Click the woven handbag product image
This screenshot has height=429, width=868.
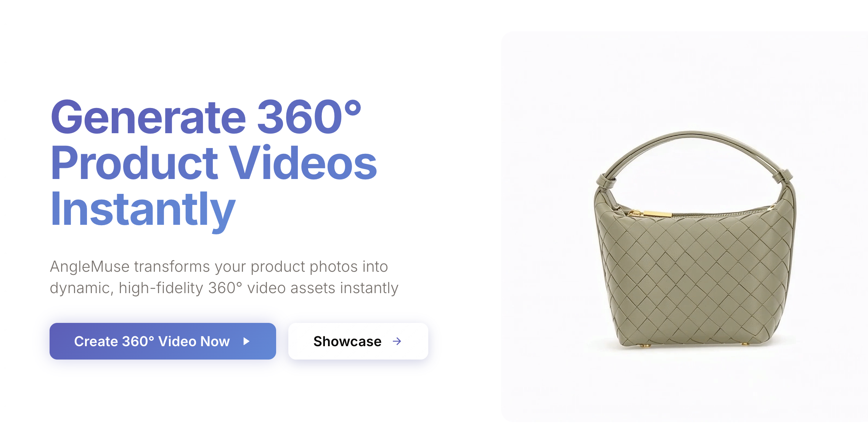click(695, 240)
